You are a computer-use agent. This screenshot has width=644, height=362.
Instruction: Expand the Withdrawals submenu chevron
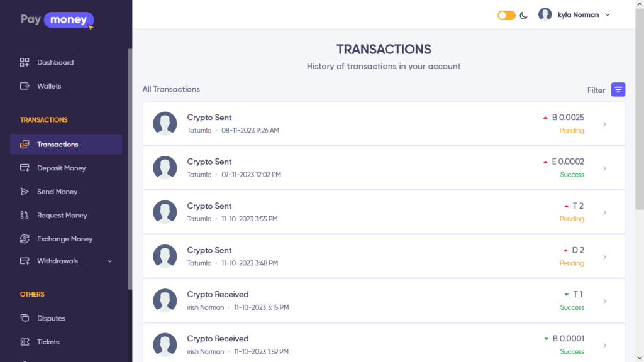(x=110, y=261)
